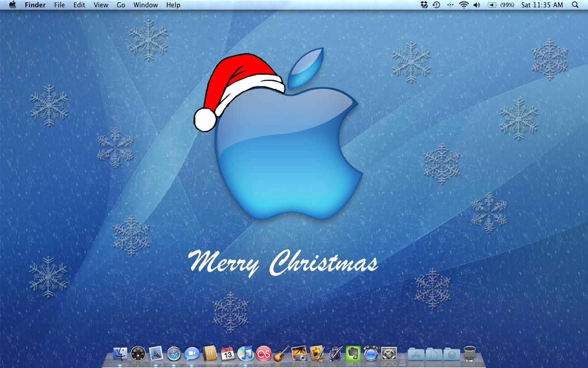Launch Evernote green elephant icon
588x368 pixels.
click(353, 353)
